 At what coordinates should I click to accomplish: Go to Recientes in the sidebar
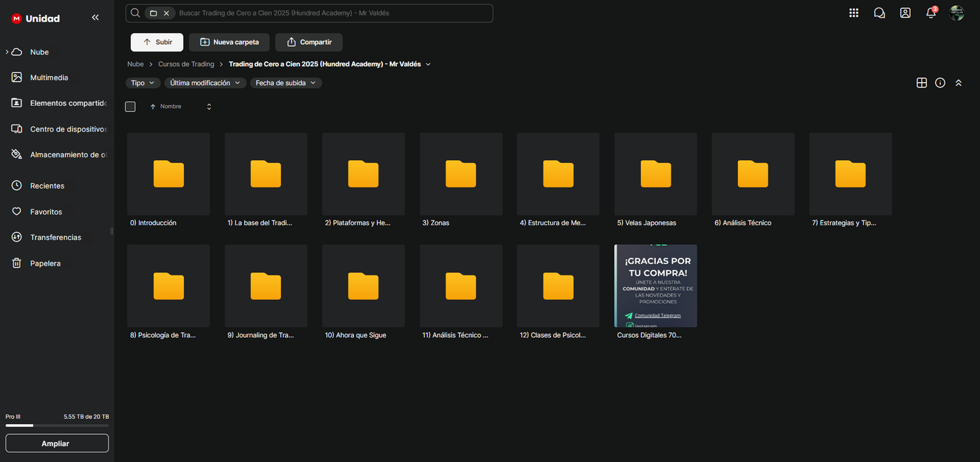[x=47, y=186]
